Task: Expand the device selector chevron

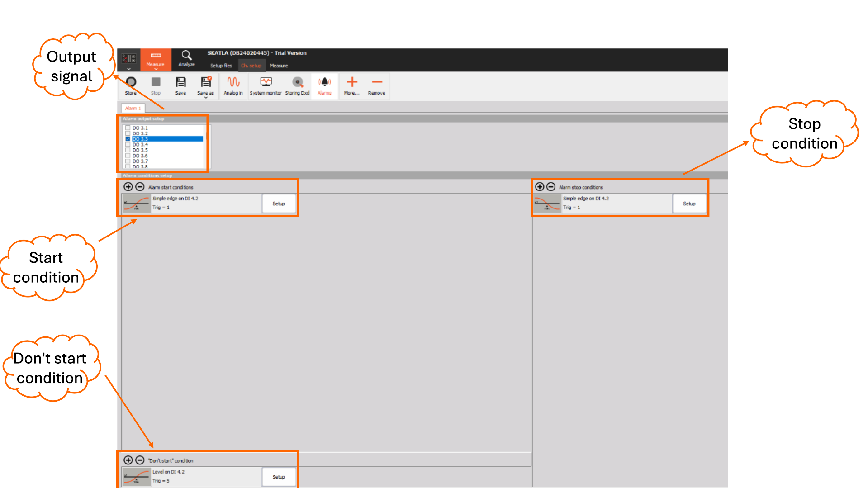Action: tap(129, 69)
